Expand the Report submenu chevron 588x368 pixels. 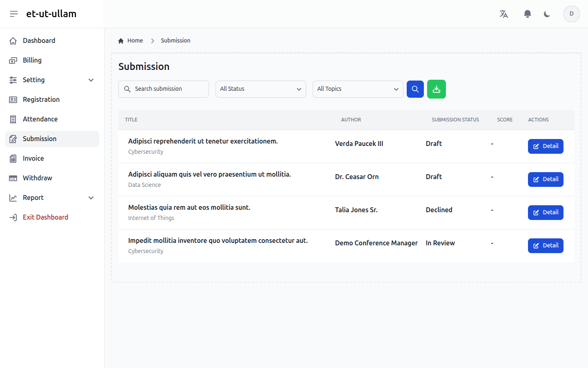(x=91, y=198)
